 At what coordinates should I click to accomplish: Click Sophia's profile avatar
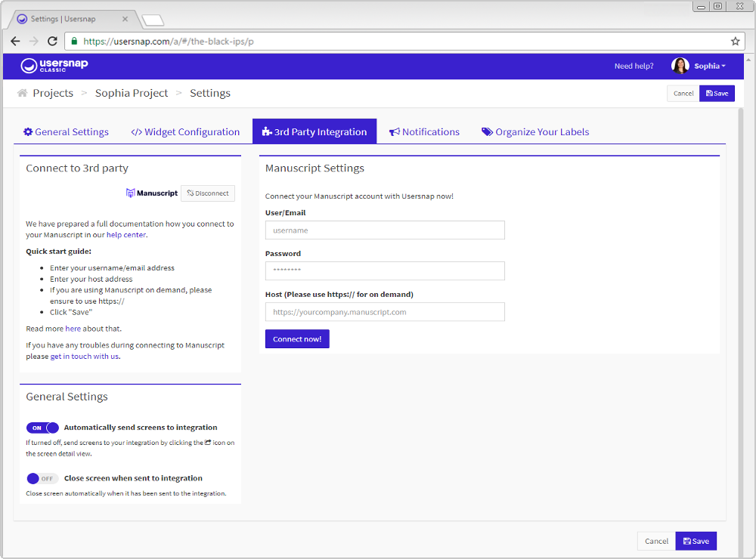[680, 66]
